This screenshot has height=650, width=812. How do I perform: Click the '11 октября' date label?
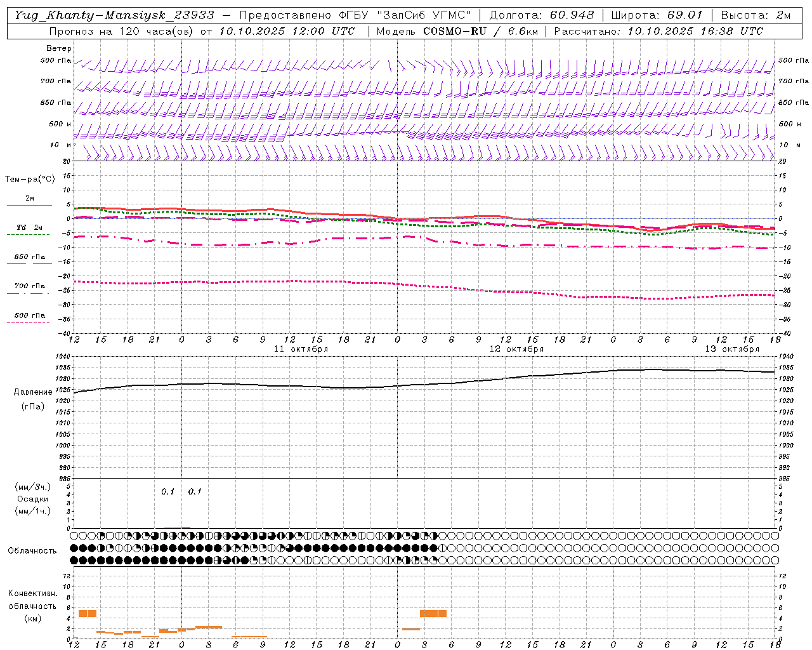click(301, 349)
